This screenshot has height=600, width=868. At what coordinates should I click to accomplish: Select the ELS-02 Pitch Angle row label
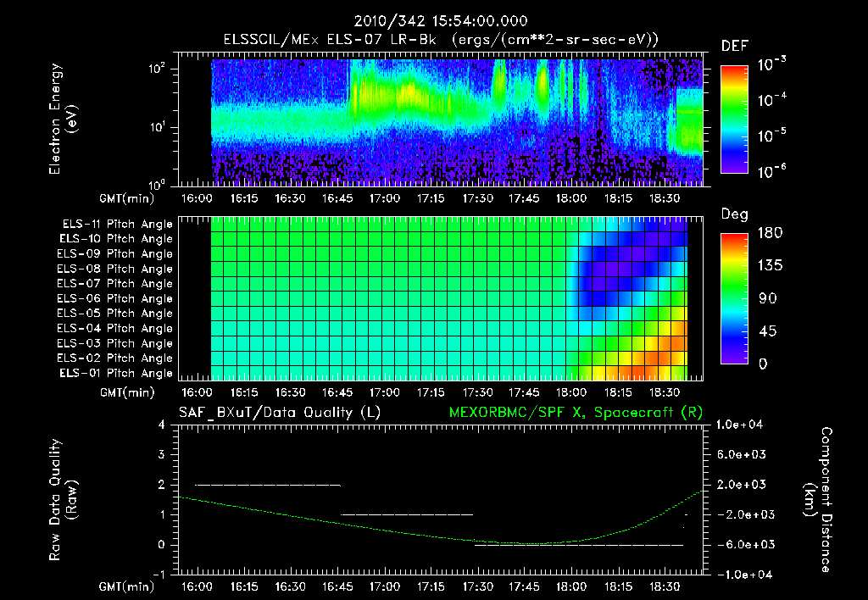(114, 358)
